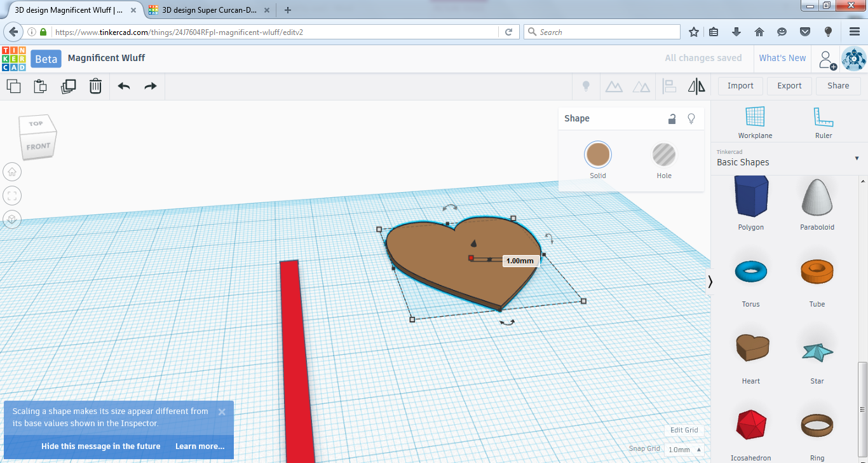
Task: Open the browser hamburger menu
Action: (x=854, y=32)
